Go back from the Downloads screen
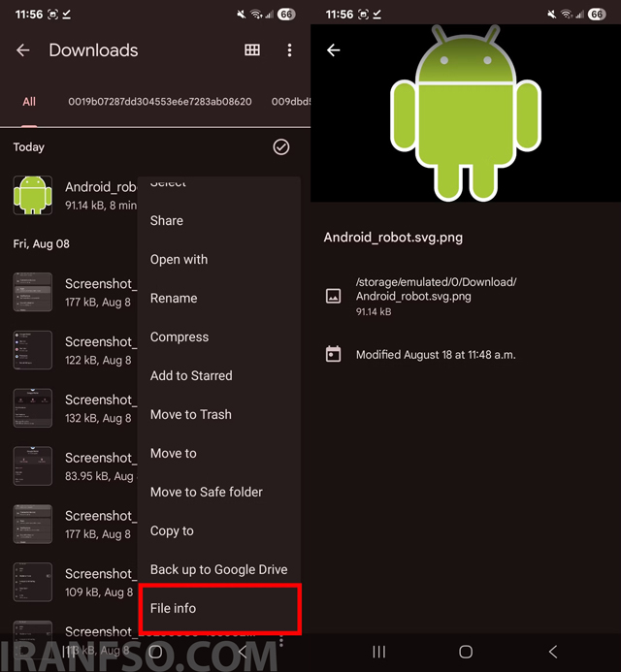The image size is (621, 672). 22,50
